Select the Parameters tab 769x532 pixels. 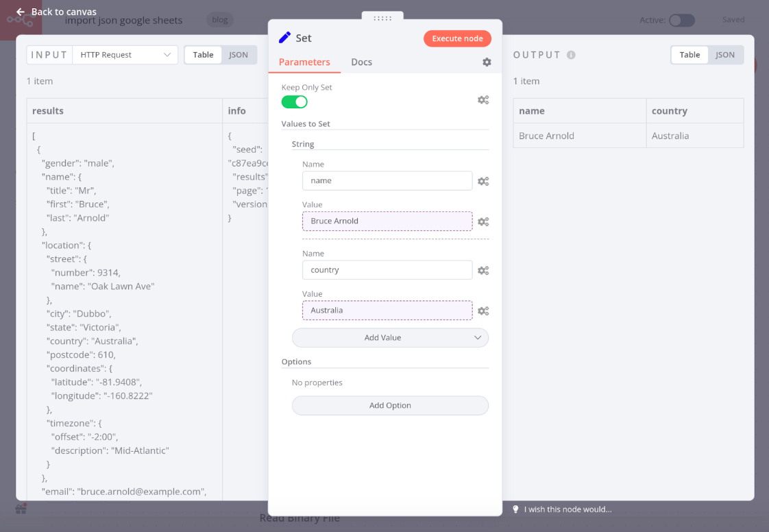click(x=304, y=62)
